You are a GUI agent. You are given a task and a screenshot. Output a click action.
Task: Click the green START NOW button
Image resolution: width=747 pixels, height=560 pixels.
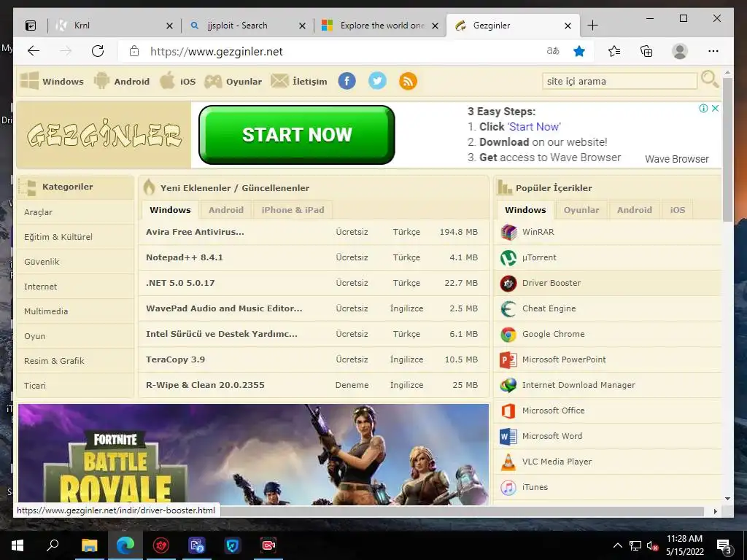point(297,135)
